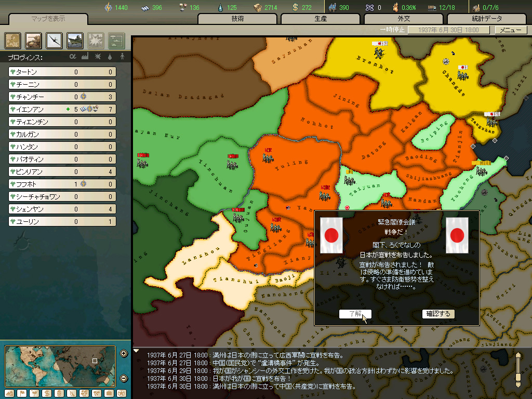The width and height of the screenshot is (532, 399).
Task: Select the チーニン province row
Action: [62, 84]
